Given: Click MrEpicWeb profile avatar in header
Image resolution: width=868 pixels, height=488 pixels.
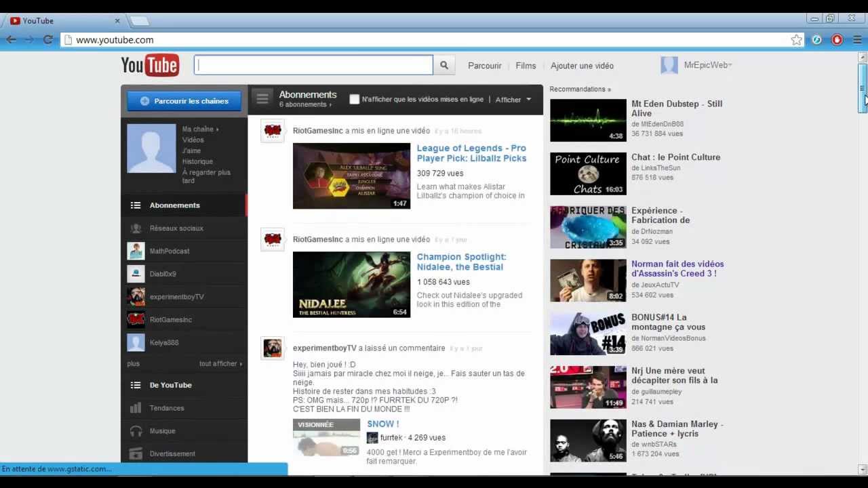Looking at the screenshot, I should (x=669, y=65).
